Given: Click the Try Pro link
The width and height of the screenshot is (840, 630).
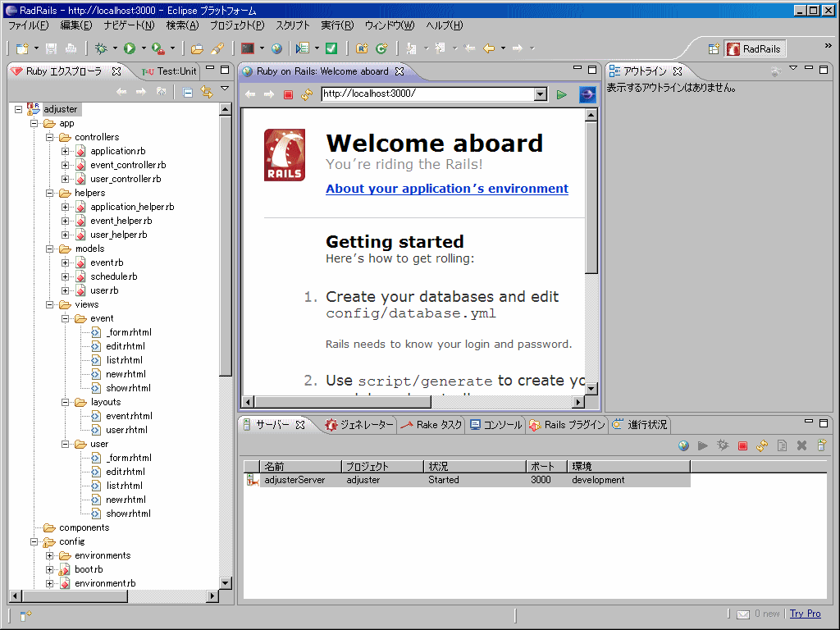Looking at the screenshot, I should tap(806, 614).
